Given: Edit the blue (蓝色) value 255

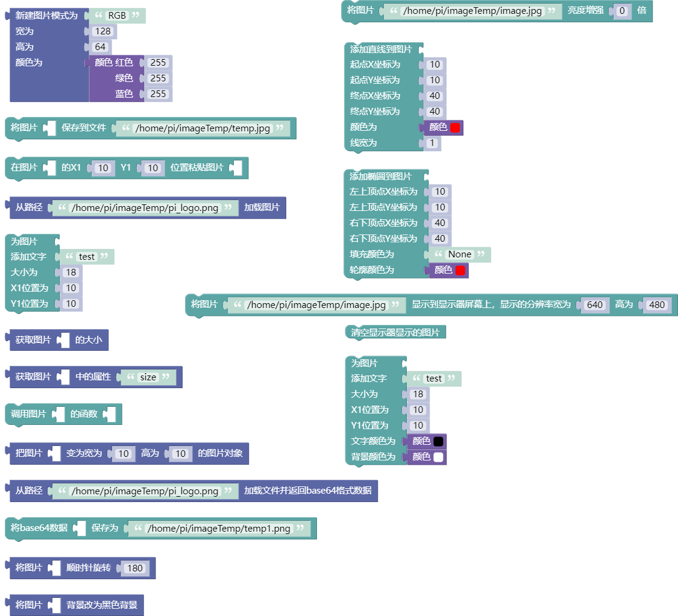Looking at the screenshot, I should coord(158,94).
